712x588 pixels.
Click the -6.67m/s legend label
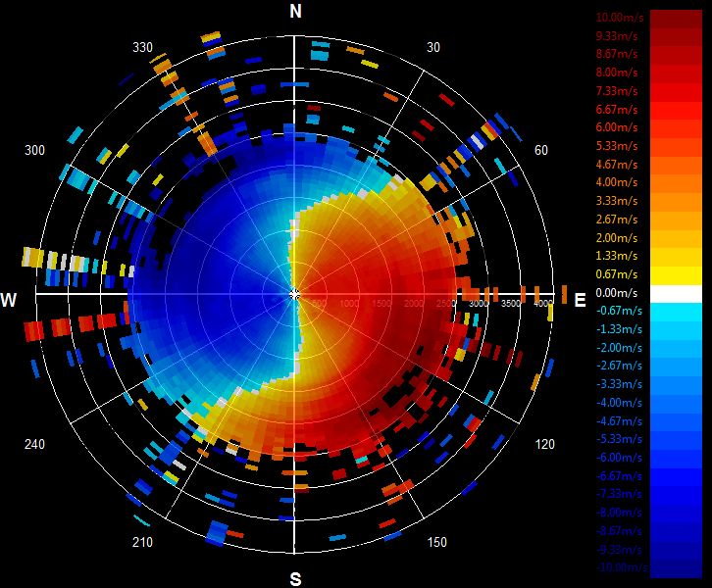pyautogui.click(x=619, y=476)
